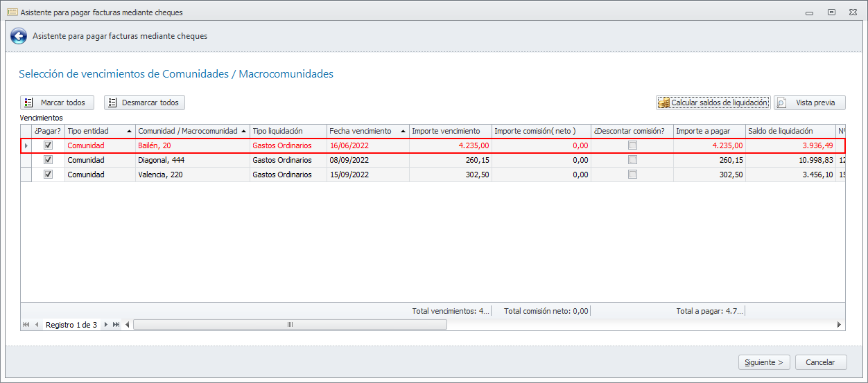Click the horizontal scrollbar thumb
The image size is (868, 383).
coord(290,324)
